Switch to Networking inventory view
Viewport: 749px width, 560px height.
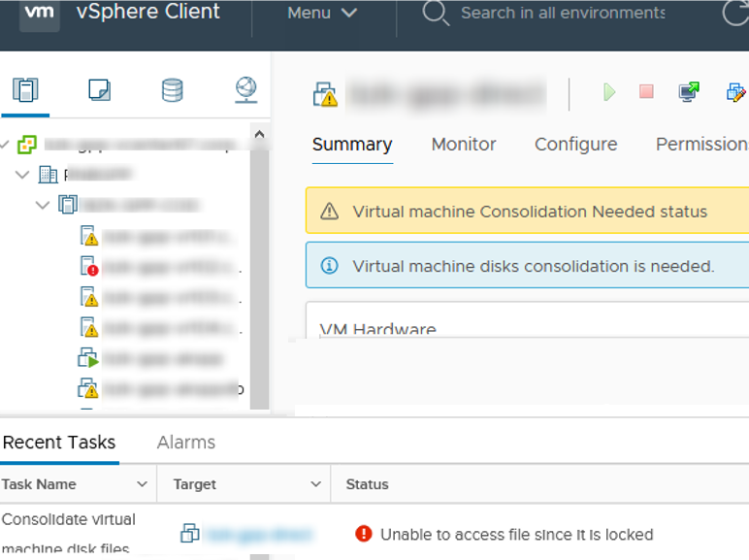pos(246,90)
